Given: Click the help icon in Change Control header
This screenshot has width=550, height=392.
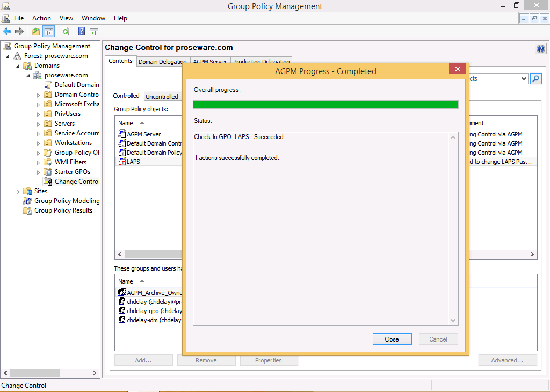Looking at the screenshot, I should point(541,49).
